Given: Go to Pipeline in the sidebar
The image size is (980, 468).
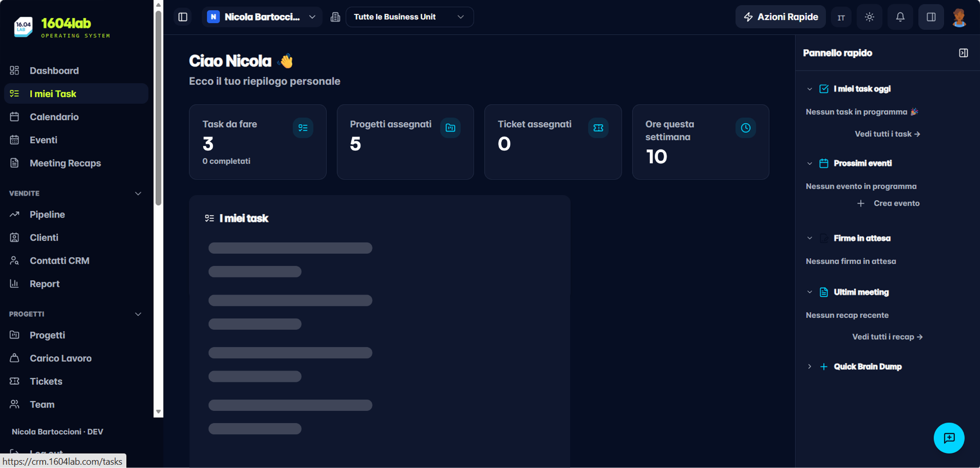Looking at the screenshot, I should coord(47,214).
